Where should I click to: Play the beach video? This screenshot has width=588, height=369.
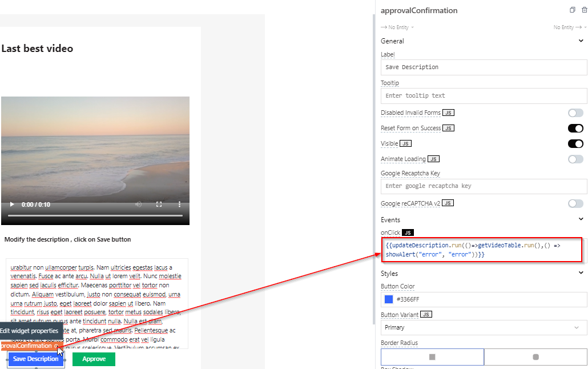tap(12, 204)
